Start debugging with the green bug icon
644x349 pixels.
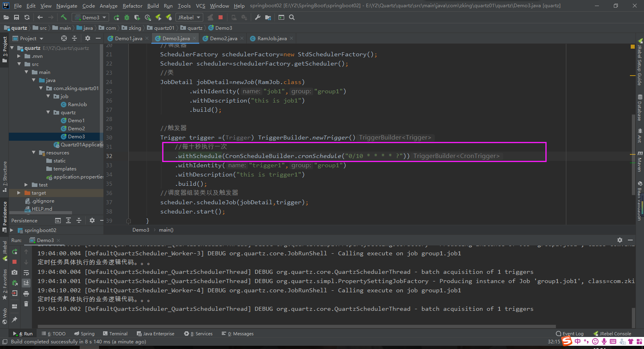coord(127,17)
